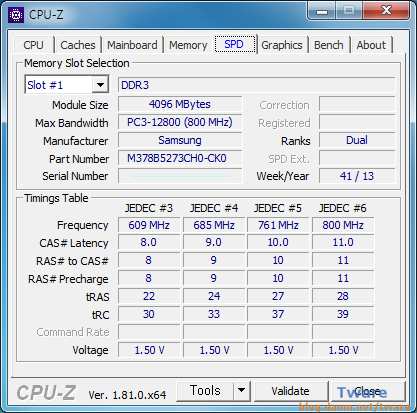Expand the Slot #1 memory slot dropdown
The height and width of the screenshot is (413, 417).
point(100,85)
